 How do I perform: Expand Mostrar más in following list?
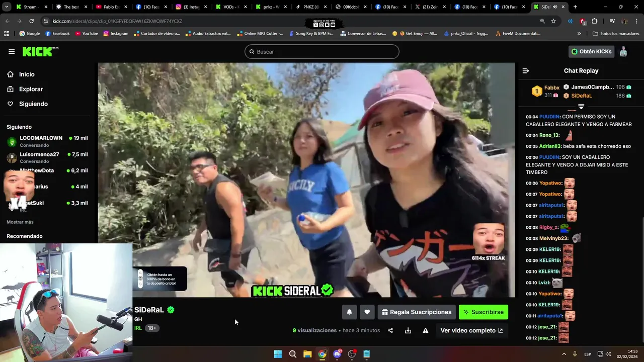coord(20,222)
